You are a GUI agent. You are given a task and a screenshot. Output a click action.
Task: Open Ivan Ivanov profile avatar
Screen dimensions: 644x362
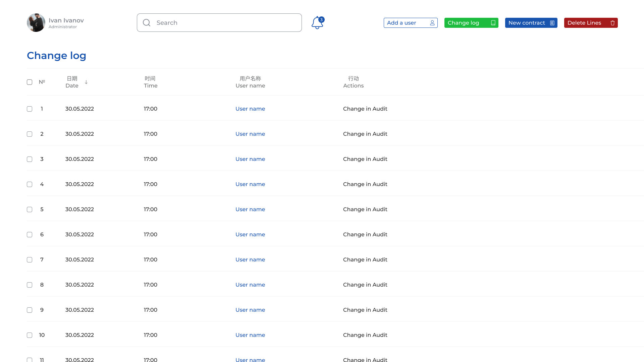[x=36, y=23]
